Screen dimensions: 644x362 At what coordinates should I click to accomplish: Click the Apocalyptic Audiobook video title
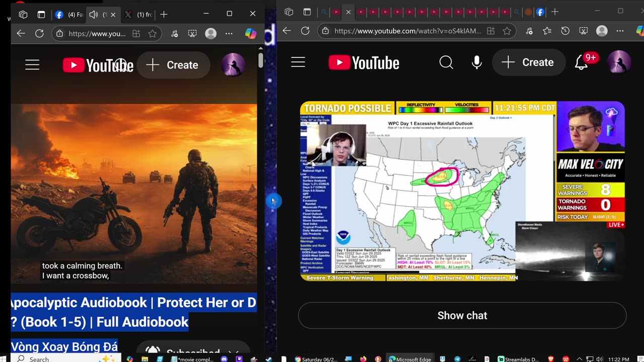click(x=134, y=312)
